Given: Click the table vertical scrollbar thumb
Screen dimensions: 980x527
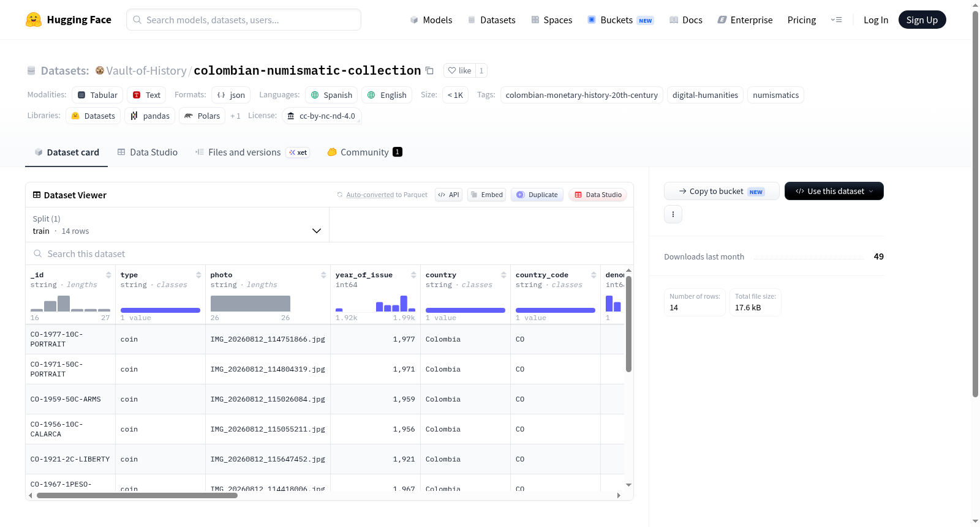Looking at the screenshot, I should (x=628, y=324).
